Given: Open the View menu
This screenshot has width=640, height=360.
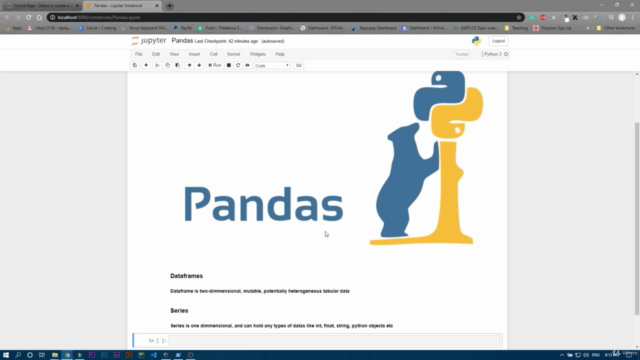Looking at the screenshot, I should point(174,54).
